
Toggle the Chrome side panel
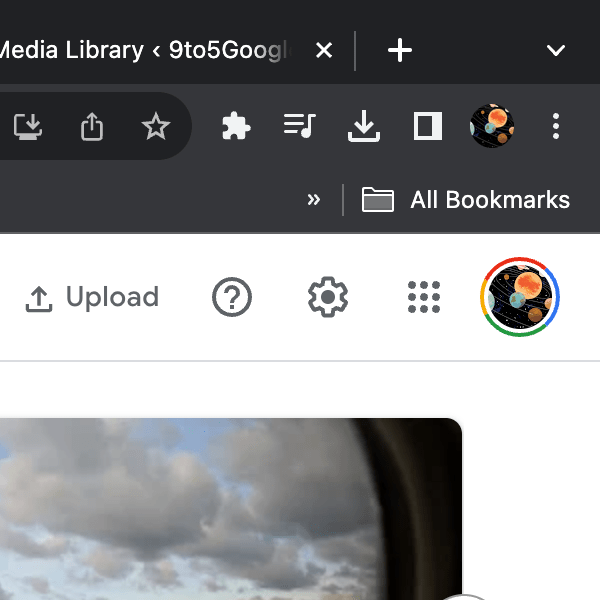click(428, 126)
